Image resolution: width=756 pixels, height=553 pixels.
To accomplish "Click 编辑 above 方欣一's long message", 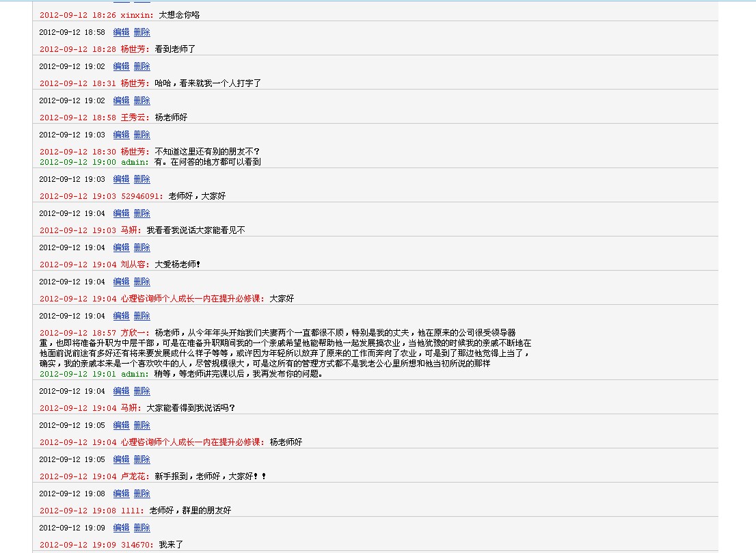I will click(x=121, y=316).
